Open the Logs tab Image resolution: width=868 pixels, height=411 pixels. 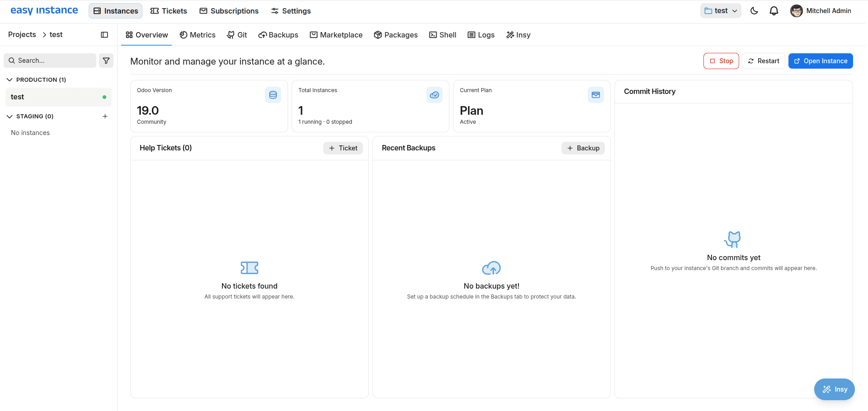pyautogui.click(x=481, y=35)
